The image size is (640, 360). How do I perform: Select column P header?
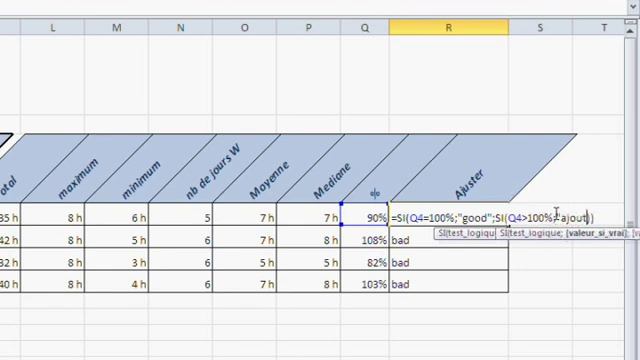(x=309, y=28)
